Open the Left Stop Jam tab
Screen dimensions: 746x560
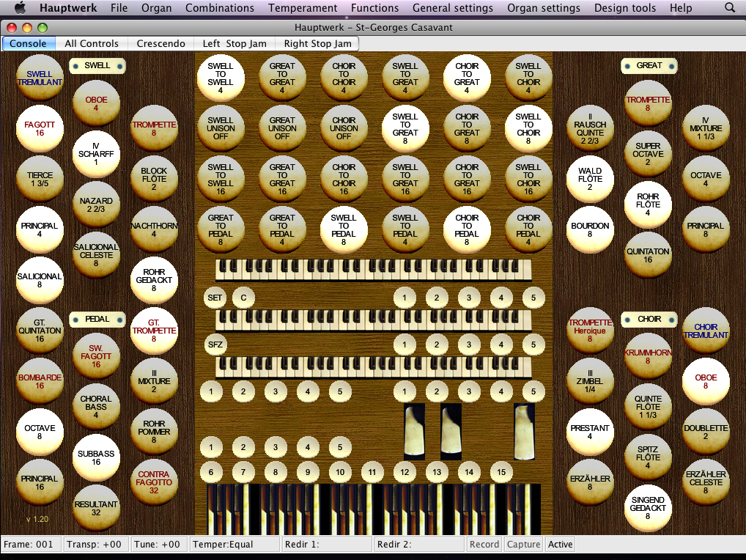234,43
